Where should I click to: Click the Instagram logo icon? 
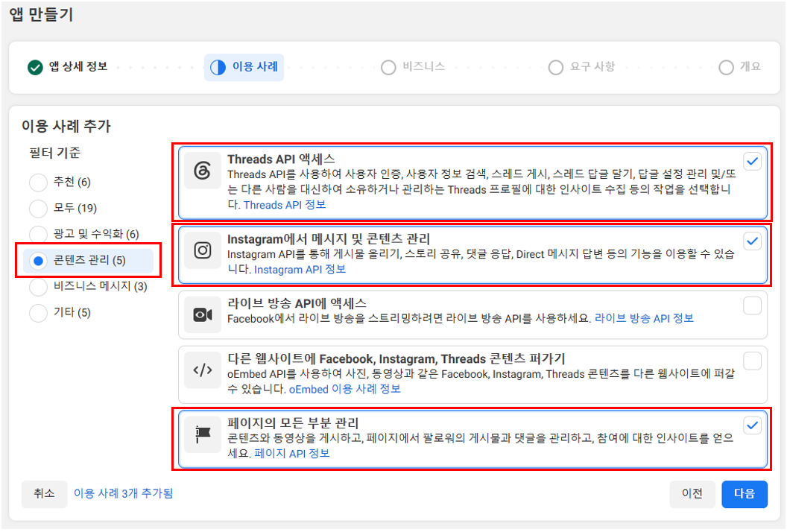click(202, 250)
